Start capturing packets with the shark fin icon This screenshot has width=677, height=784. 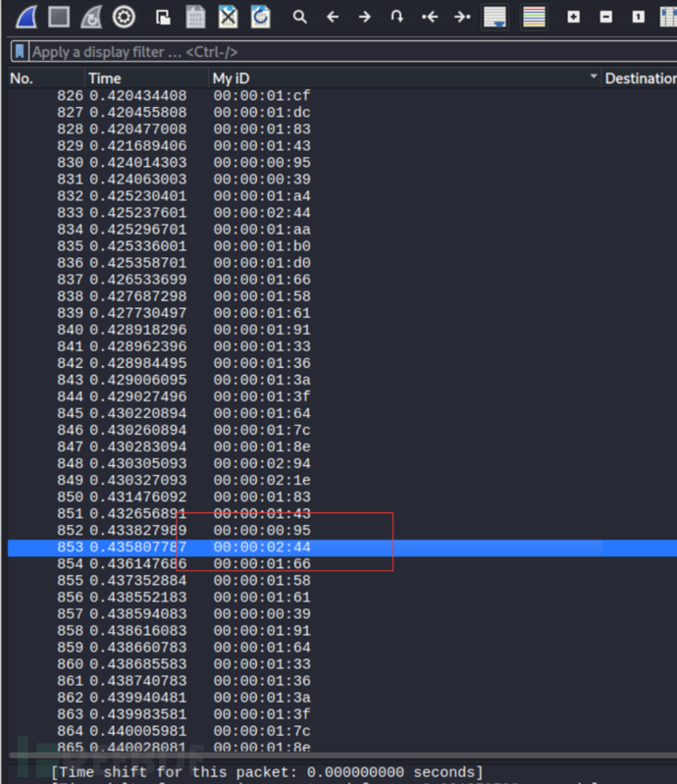tap(26, 17)
